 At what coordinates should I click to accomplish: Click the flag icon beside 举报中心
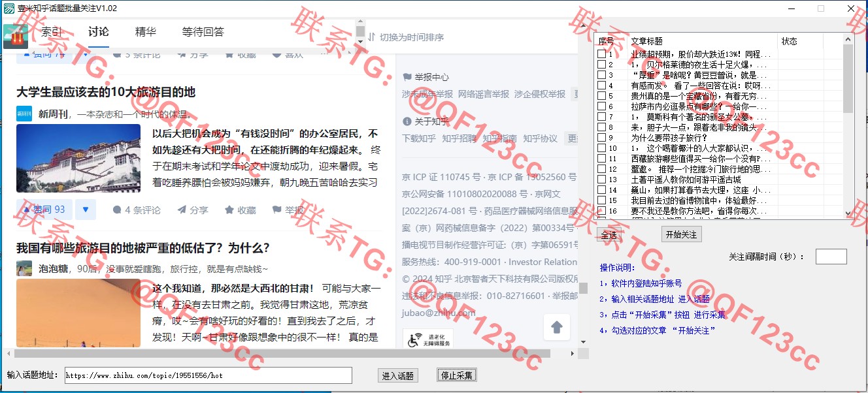tap(407, 76)
